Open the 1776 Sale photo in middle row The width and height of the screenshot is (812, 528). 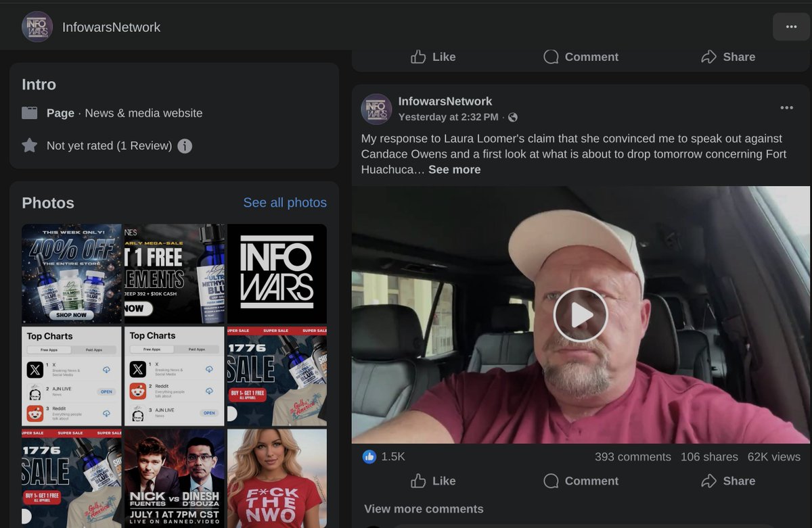(x=277, y=376)
